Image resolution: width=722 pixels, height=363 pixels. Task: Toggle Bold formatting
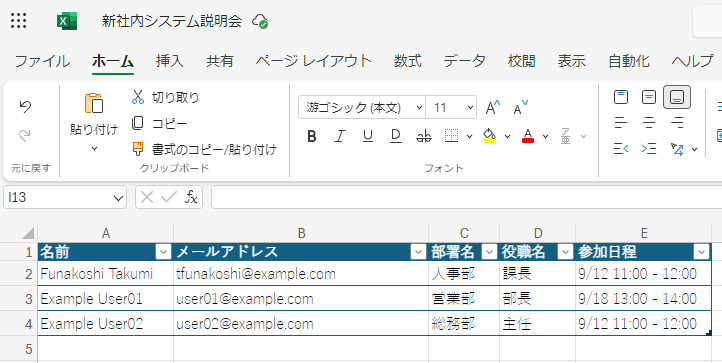312,136
